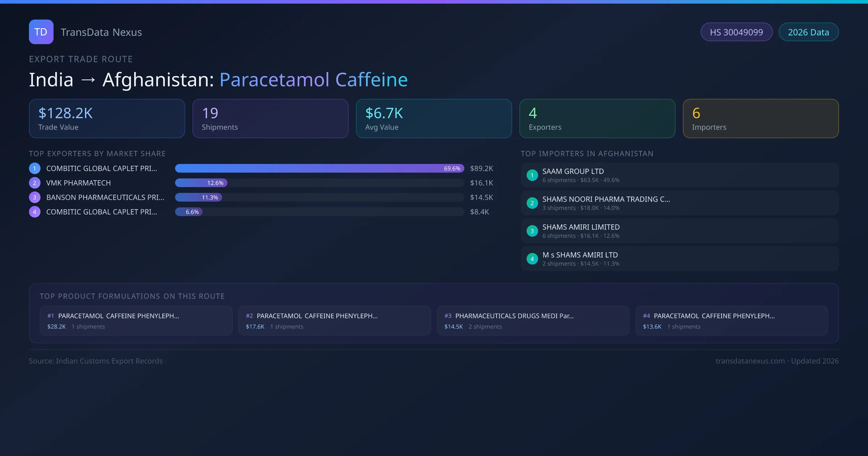Click the HS 30049099 pill tag
This screenshot has width=868, height=456.
click(x=736, y=32)
